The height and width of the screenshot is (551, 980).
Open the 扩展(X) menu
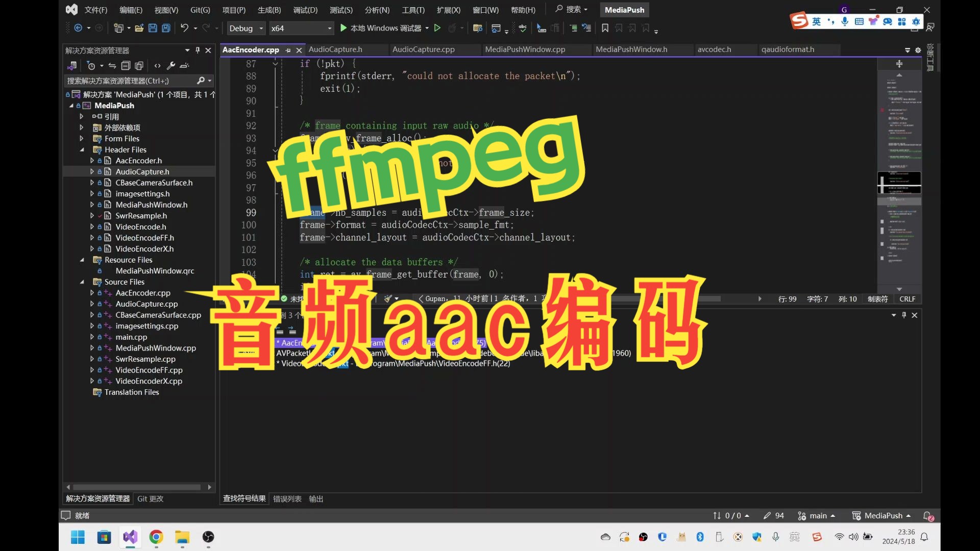(448, 10)
